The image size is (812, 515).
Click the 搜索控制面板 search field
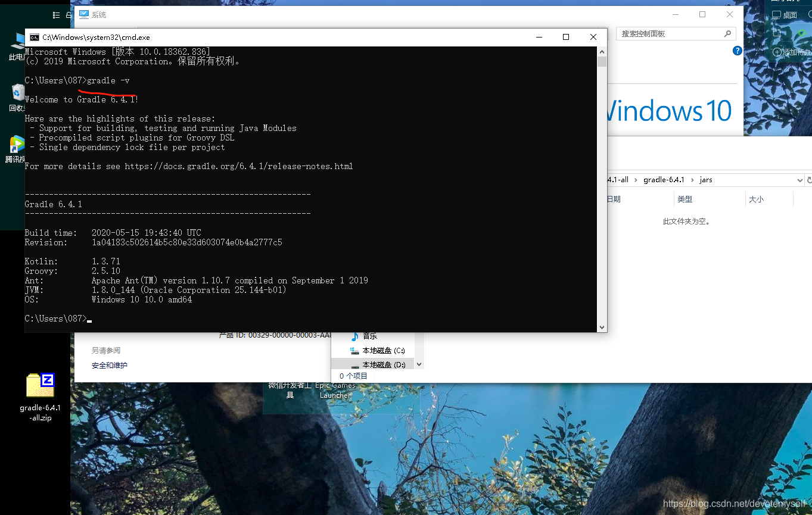tap(676, 34)
